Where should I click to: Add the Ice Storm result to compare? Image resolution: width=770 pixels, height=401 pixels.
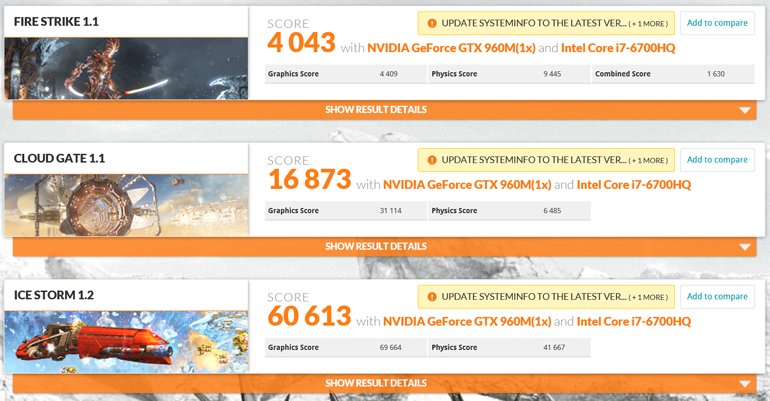(717, 297)
